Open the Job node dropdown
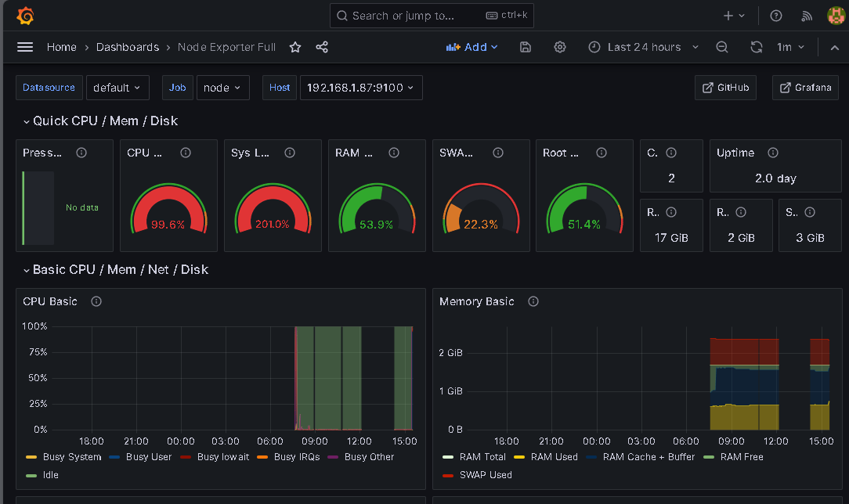 [x=222, y=88]
